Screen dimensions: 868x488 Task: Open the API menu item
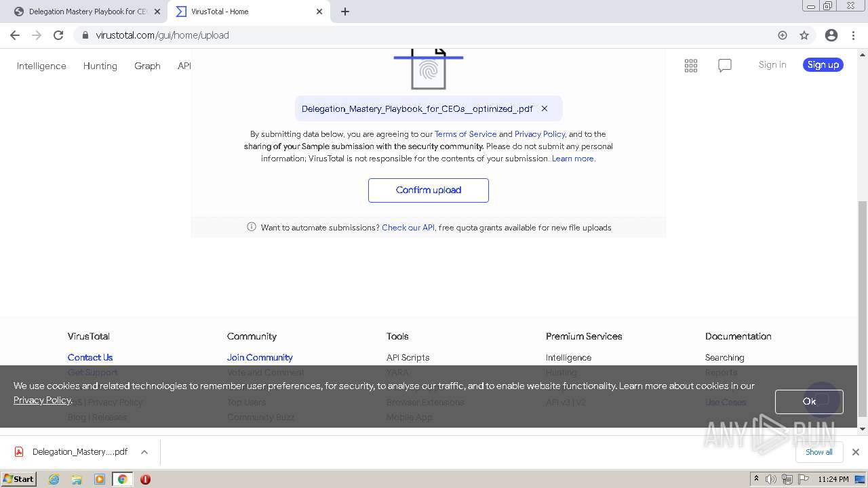[184, 66]
